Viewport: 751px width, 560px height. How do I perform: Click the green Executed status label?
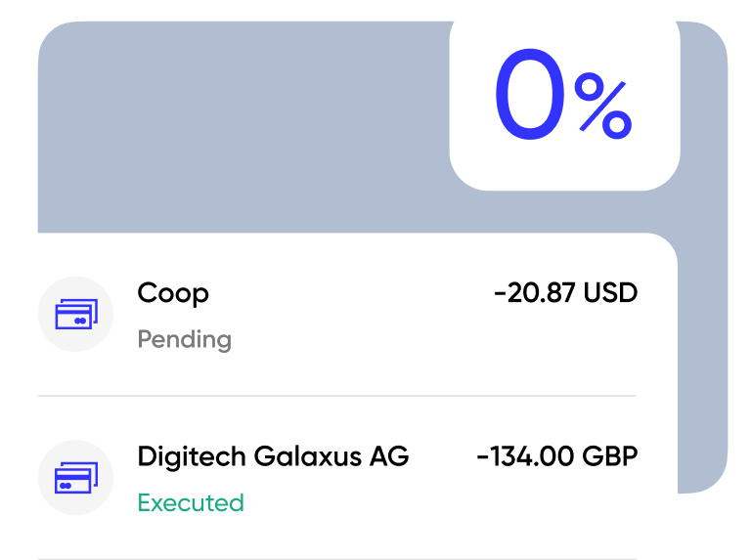coord(190,503)
